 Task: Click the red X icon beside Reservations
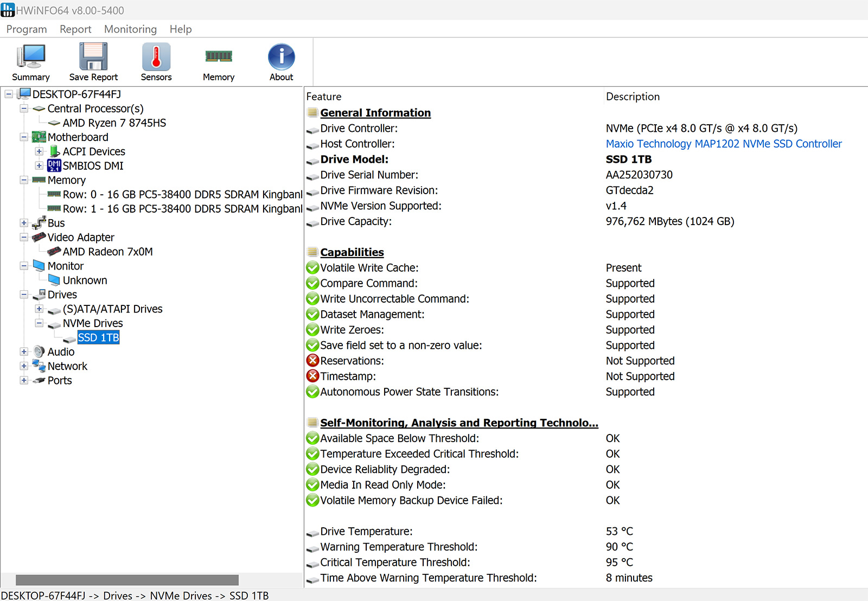pyautogui.click(x=312, y=360)
